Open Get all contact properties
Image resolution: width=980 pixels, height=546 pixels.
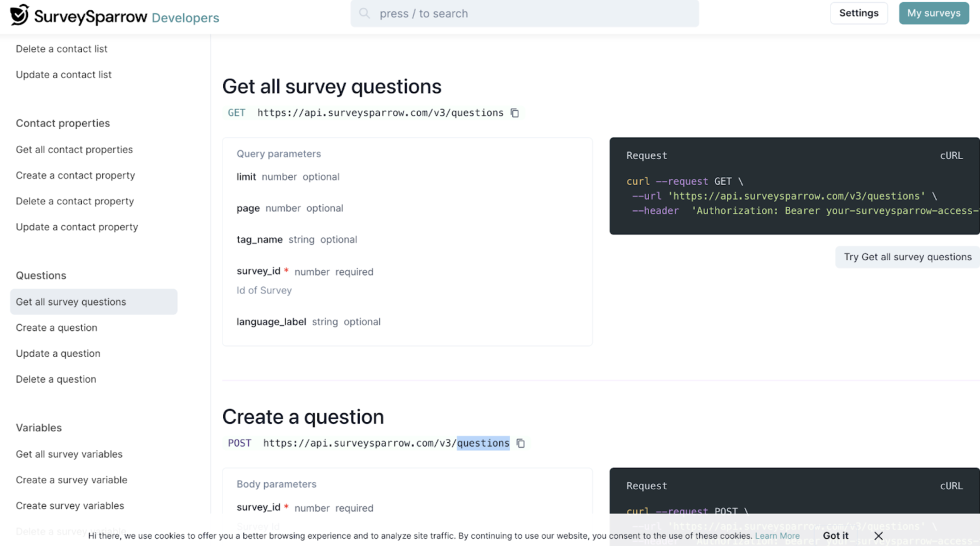[74, 149]
